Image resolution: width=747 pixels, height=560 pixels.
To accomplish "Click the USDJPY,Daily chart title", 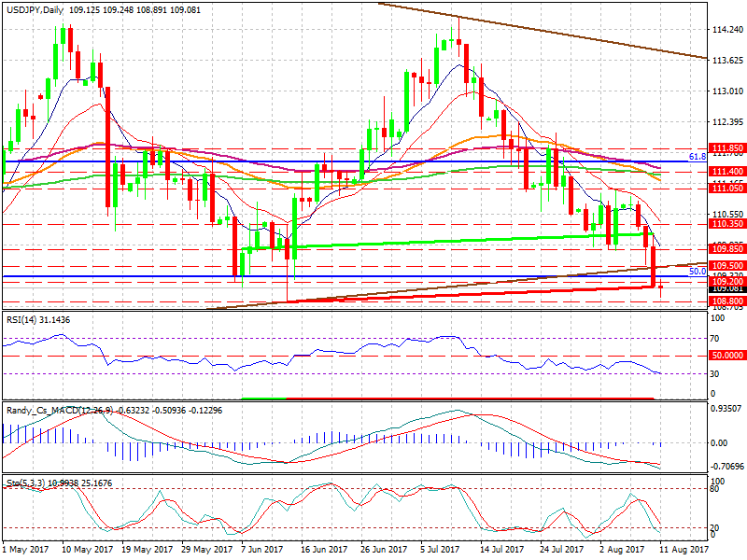I will [36, 8].
